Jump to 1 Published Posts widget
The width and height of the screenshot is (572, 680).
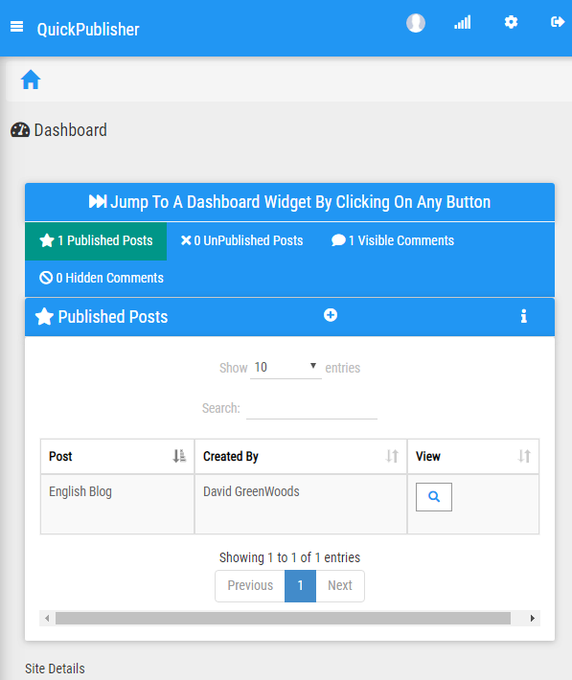96,241
